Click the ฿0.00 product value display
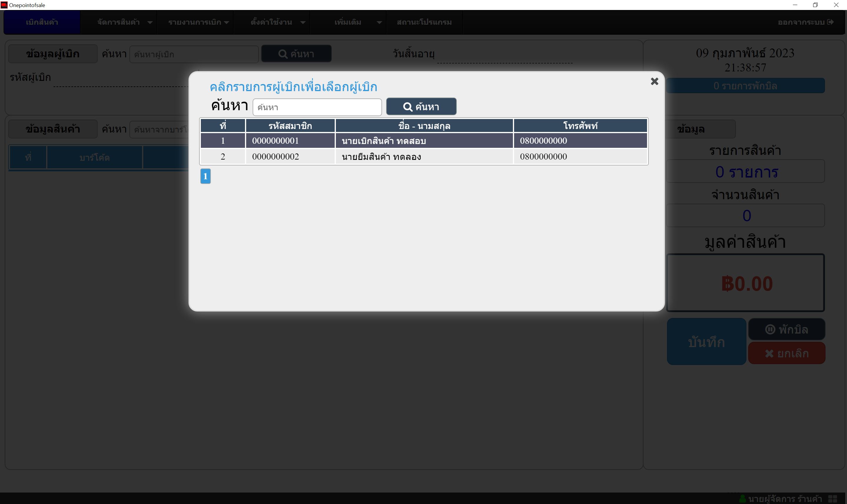This screenshot has height=504, width=847. click(x=746, y=283)
